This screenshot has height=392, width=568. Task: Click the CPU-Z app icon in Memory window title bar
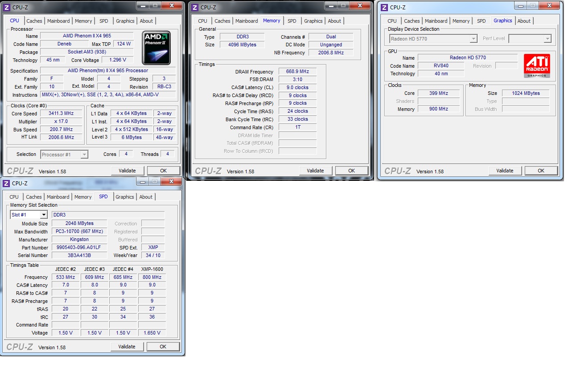(x=195, y=8)
